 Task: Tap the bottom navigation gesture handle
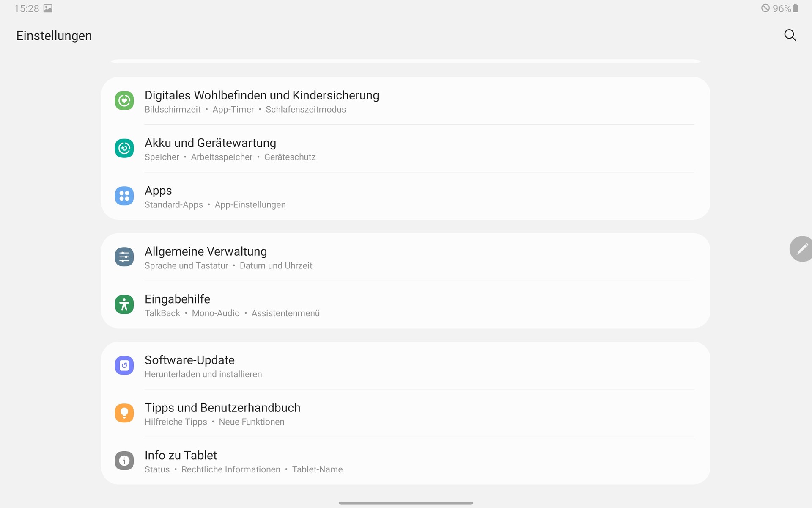[x=406, y=503]
